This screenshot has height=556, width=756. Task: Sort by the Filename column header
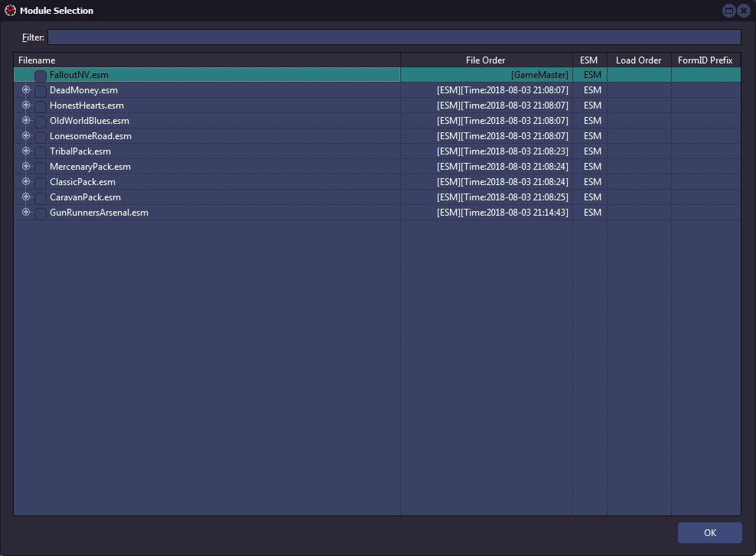click(x=207, y=60)
